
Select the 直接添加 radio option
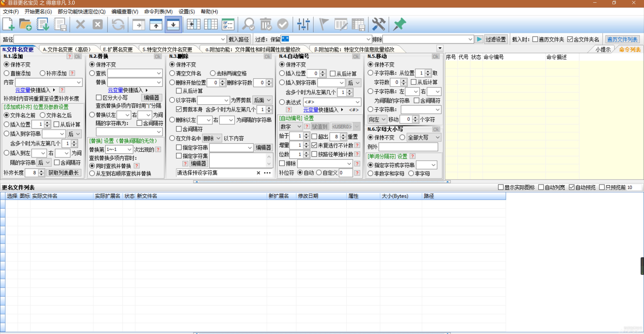pos(7,73)
